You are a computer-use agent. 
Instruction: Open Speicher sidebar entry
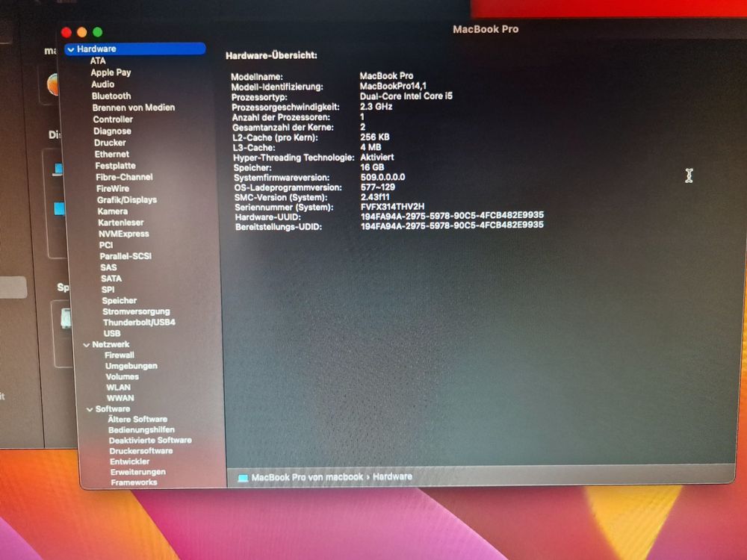(120, 300)
